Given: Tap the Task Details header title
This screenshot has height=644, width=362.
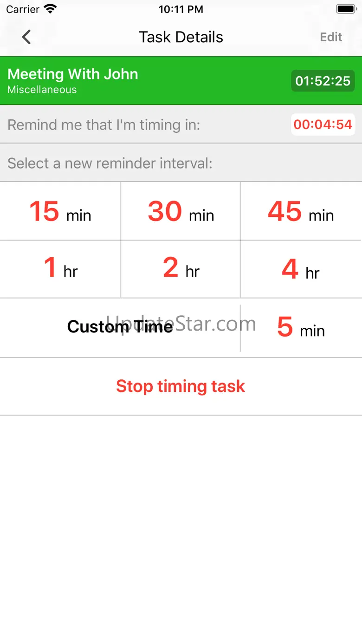Looking at the screenshot, I should pyautogui.click(x=181, y=37).
